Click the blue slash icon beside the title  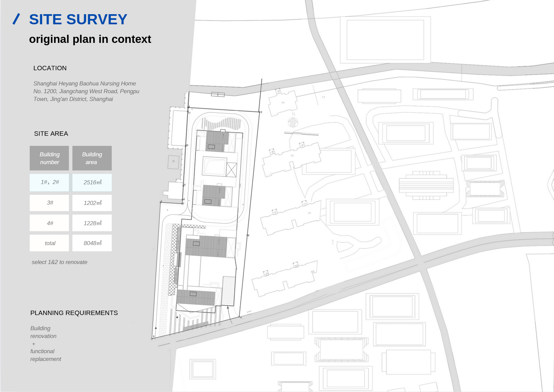(16, 19)
